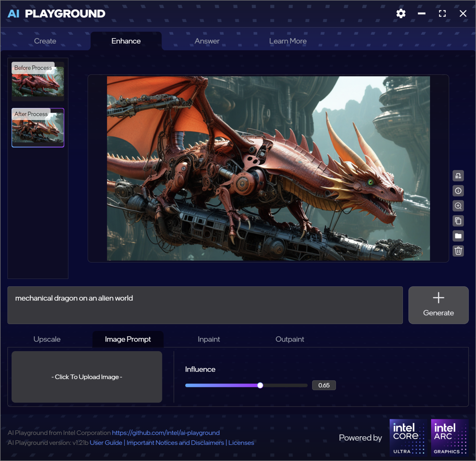Copy the dragon image to clipboard
Image resolution: width=476 pixels, height=461 pixels.
tap(458, 221)
